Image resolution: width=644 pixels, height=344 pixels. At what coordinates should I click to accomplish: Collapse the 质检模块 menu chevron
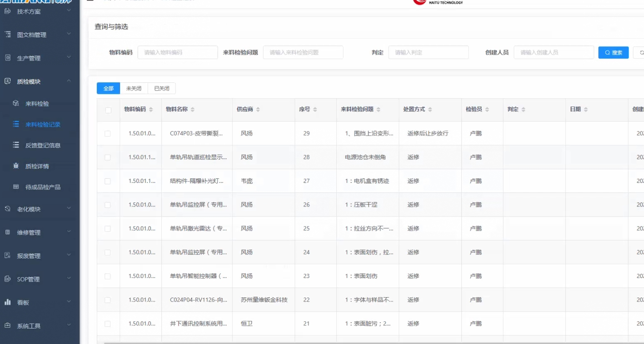[69, 81]
